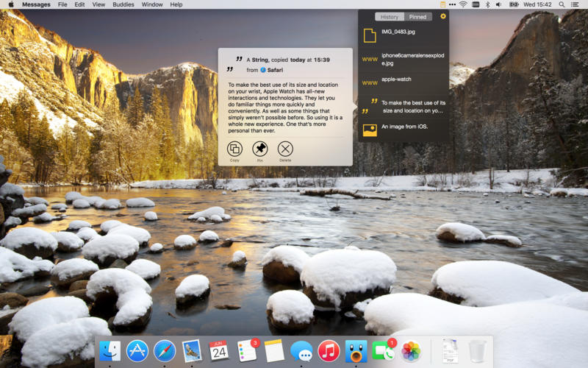The image size is (588, 368).
Task: Click the clock showing Wed 15:42
Action: [x=537, y=4]
